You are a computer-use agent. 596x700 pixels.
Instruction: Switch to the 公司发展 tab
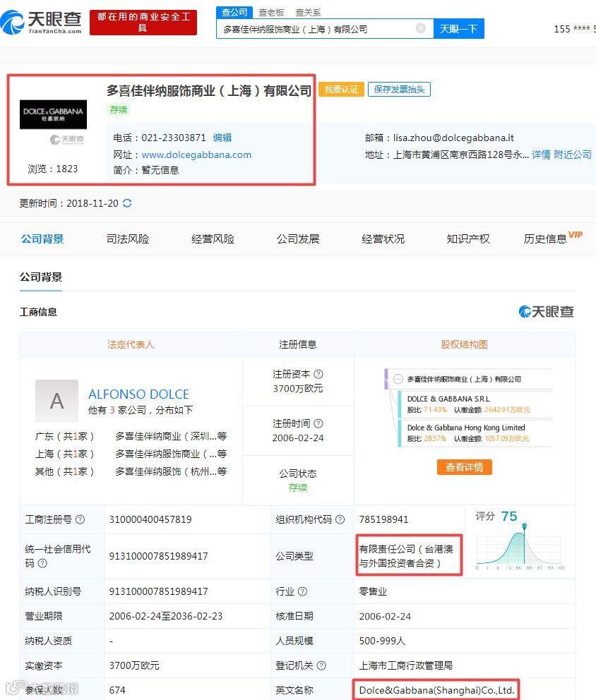tap(298, 239)
